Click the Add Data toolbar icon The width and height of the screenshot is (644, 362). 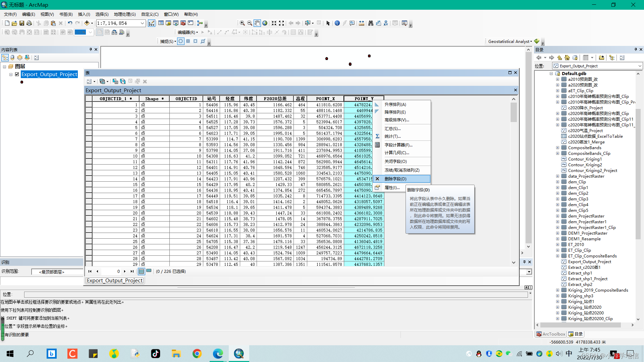87,23
